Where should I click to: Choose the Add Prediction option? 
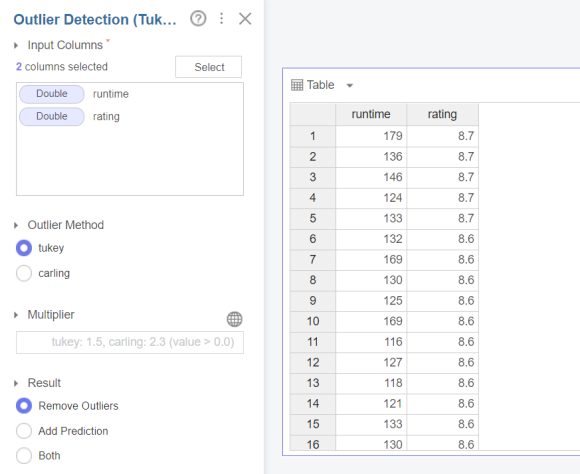coord(24,431)
